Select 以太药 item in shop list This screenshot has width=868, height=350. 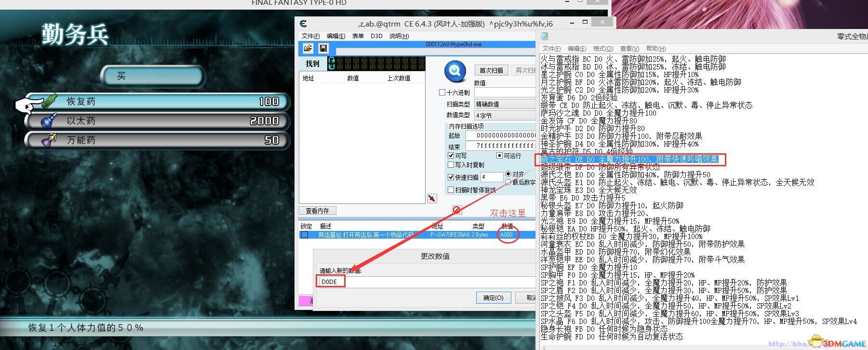(x=158, y=121)
